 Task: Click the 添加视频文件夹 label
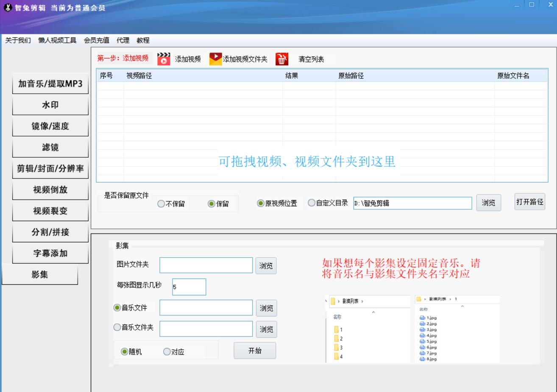(x=245, y=59)
